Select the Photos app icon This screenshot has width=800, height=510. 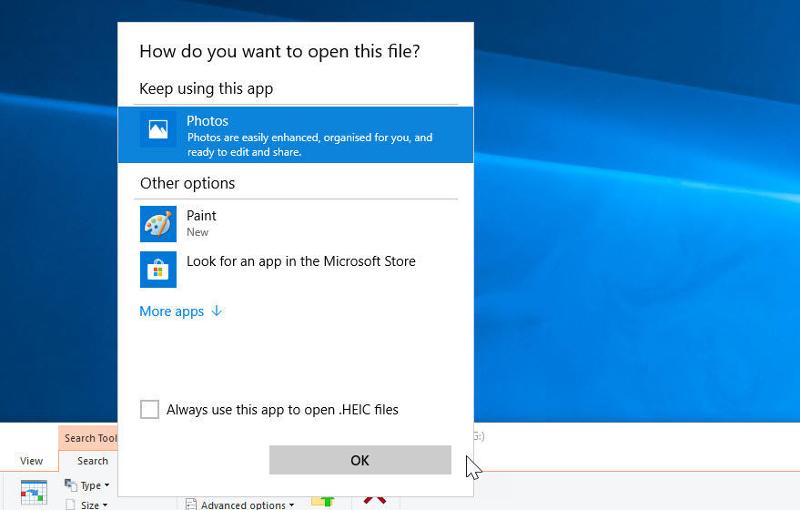click(x=158, y=130)
